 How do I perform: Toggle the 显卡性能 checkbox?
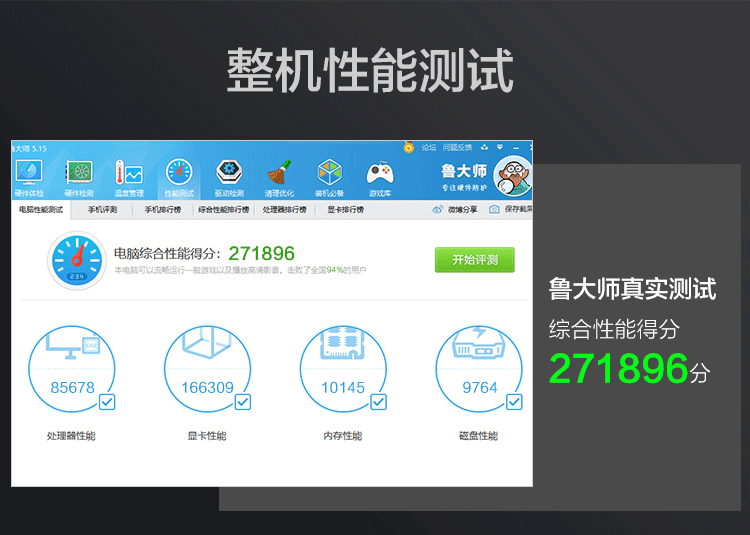coord(243,402)
